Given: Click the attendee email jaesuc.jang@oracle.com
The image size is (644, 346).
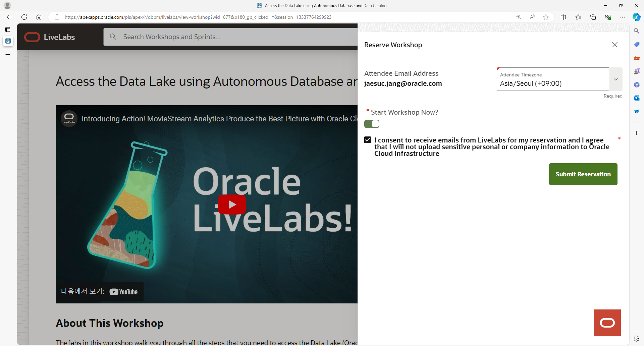Looking at the screenshot, I should click(403, 83).
